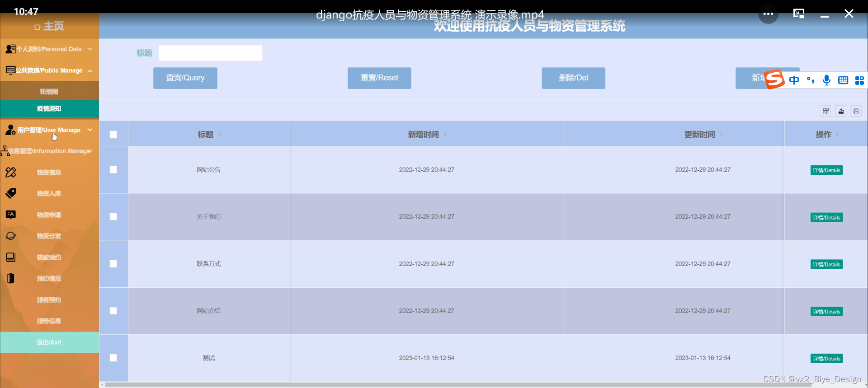Collapse the 公共管理/Public Manage chevron
Viewport: 868px width, 388px height.
90,71
